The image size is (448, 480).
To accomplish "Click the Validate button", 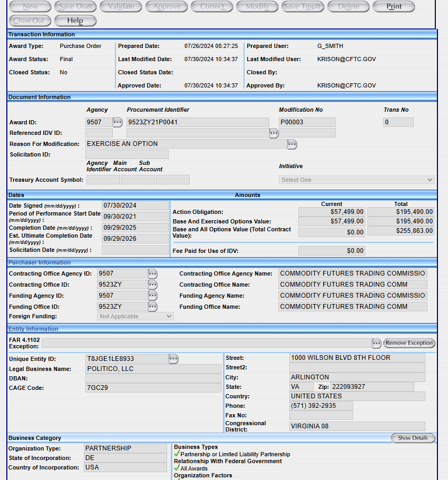I will coord(121,6).
